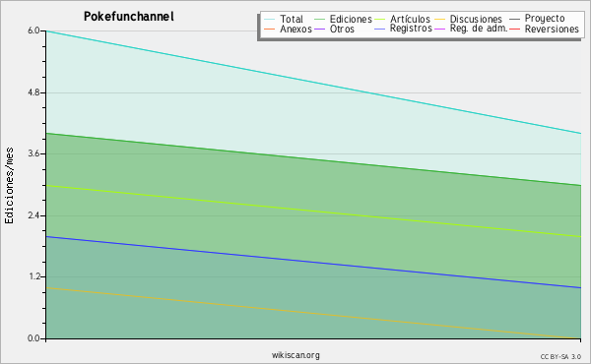591x364 pixels.
Task: Click the 2.4 y-axis value
Action: point(33,215)
